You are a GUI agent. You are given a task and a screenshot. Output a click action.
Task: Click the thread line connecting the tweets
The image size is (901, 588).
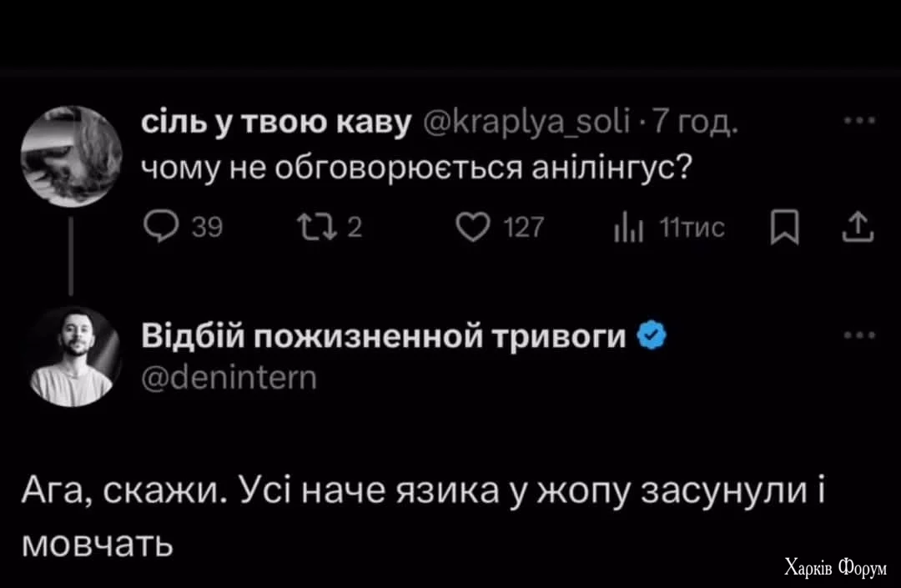(71, 255)
